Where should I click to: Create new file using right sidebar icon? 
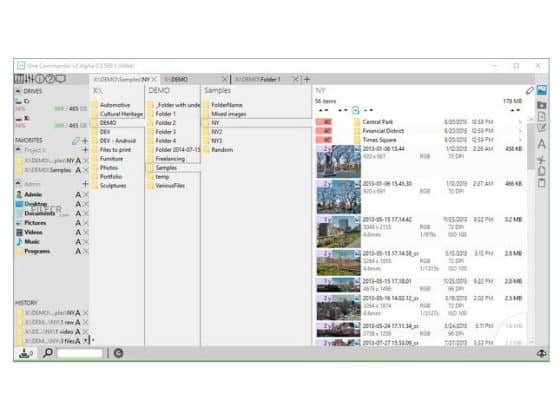coord(541,117)
